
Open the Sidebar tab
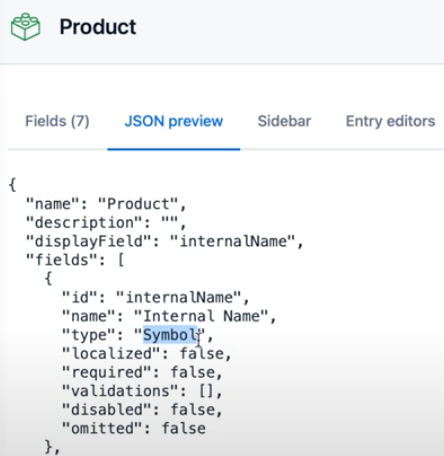[284, 121]
